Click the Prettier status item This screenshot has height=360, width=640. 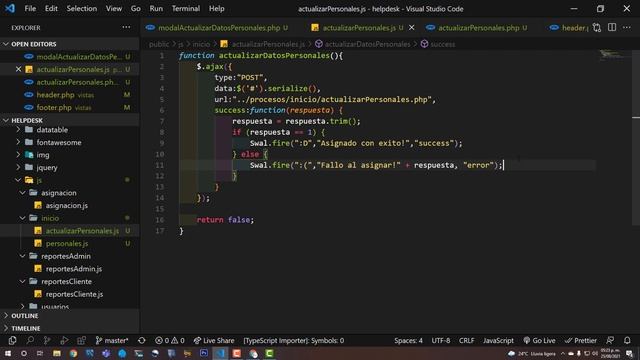tap(581, 340)
